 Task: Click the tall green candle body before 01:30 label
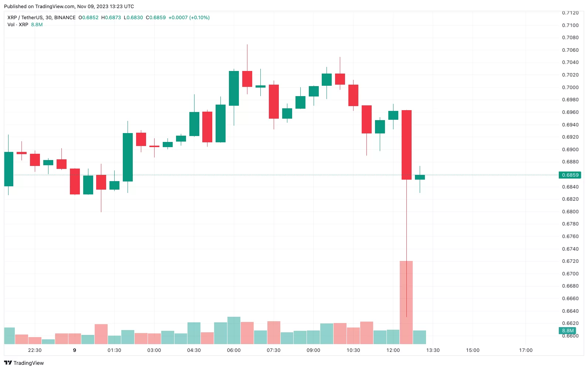point(128,157)
